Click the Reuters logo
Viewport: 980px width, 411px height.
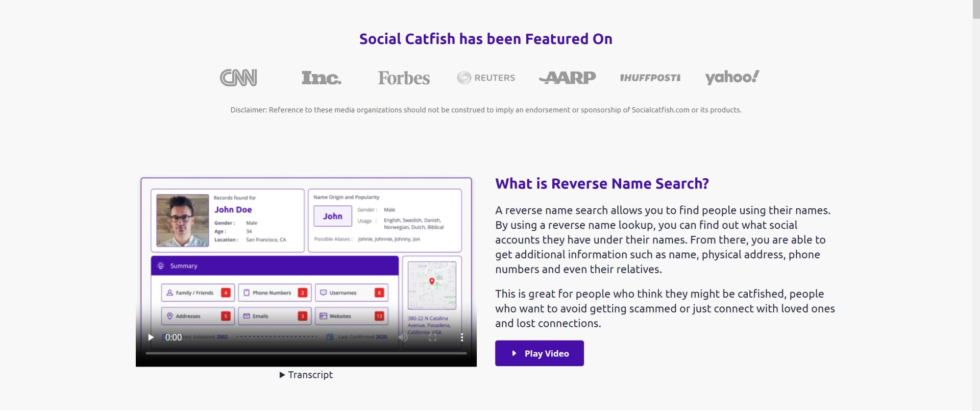[486, 78]
